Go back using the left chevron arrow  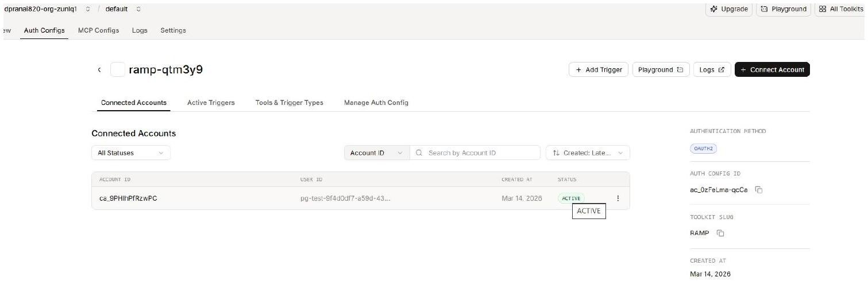click(99, 70)
